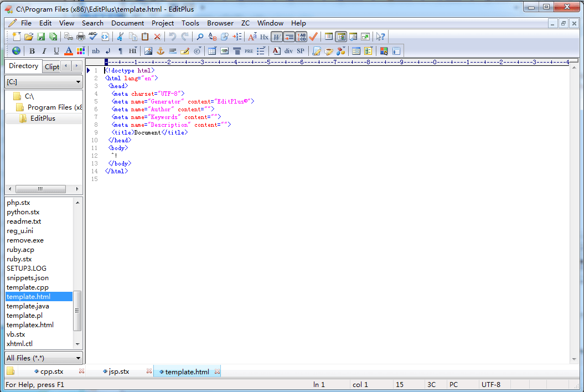
Task: Select the Cliptext side panel tab
Action: point(52,66)
